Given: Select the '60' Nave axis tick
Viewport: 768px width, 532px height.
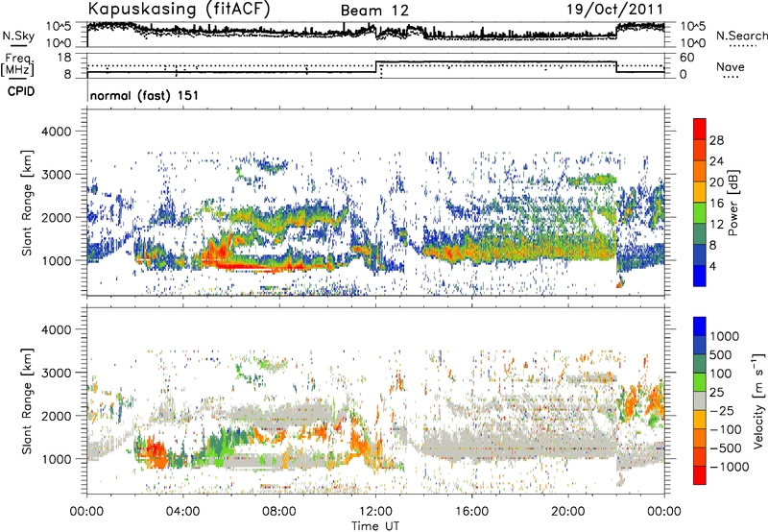Looking at the screenshot, I should (x=687, y=58).
